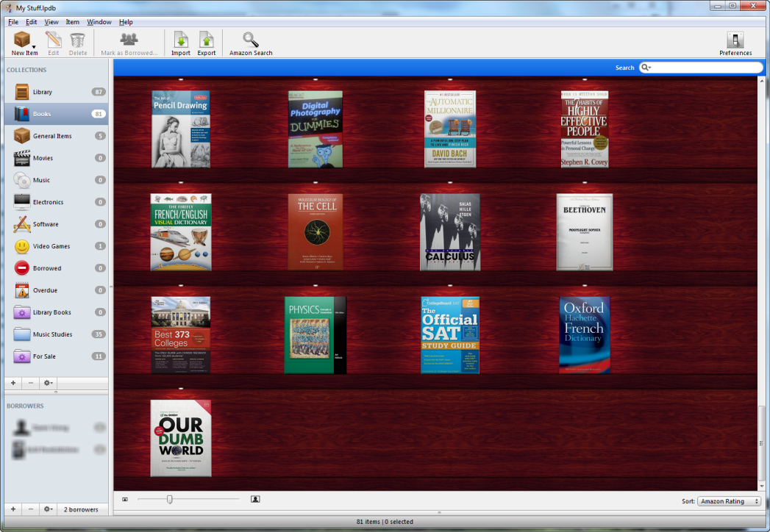The height and width of the screenshot is (532, 770).
Task: Click the remove collection minus button
Action: [x=31, y=383]
